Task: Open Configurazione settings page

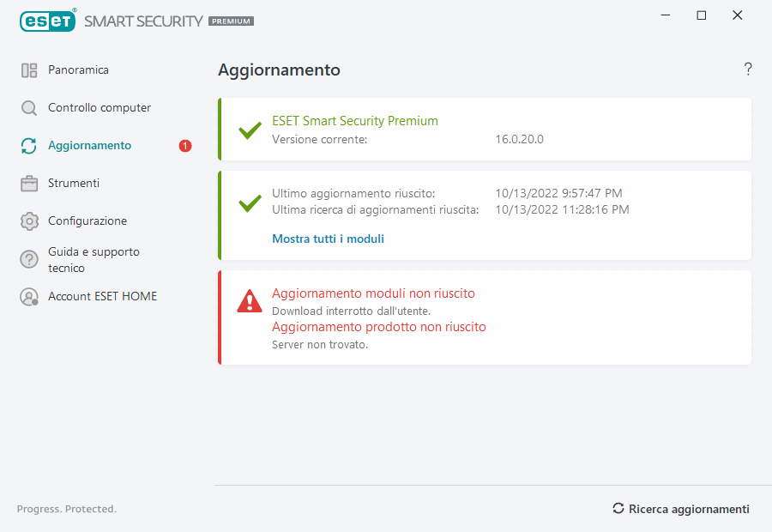Action: tap(87, 221)
